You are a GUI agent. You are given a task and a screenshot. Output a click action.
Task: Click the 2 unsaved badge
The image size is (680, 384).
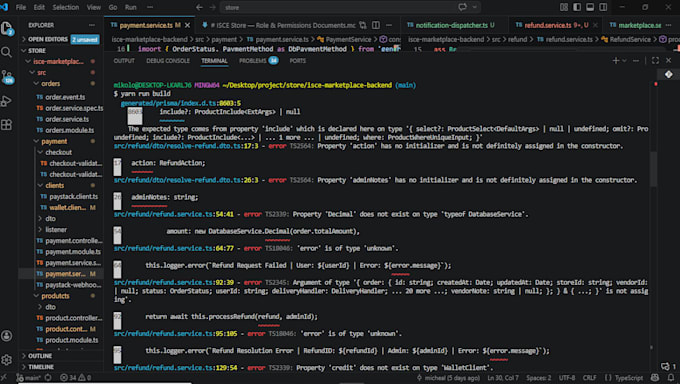tap(85, 39)
